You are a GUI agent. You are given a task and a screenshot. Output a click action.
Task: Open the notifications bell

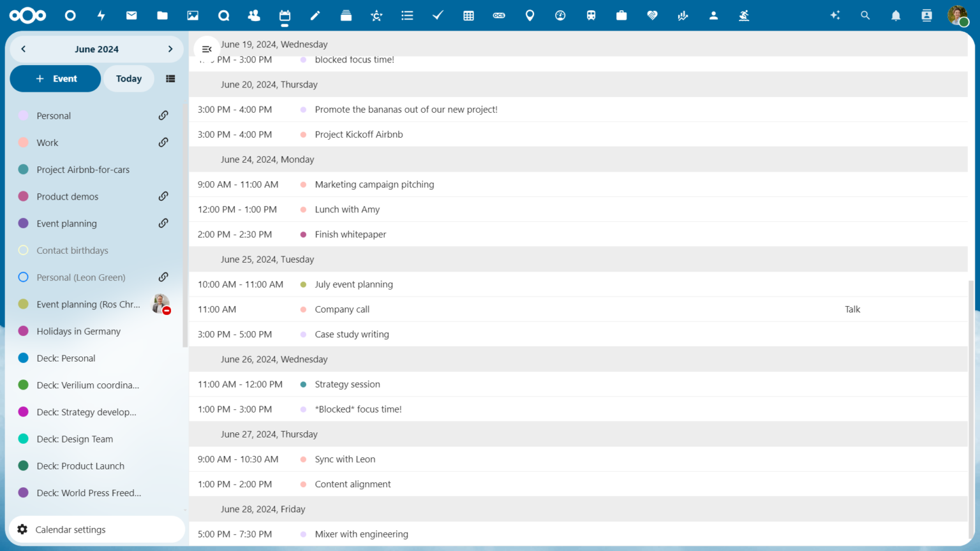[x=895, y=15]
